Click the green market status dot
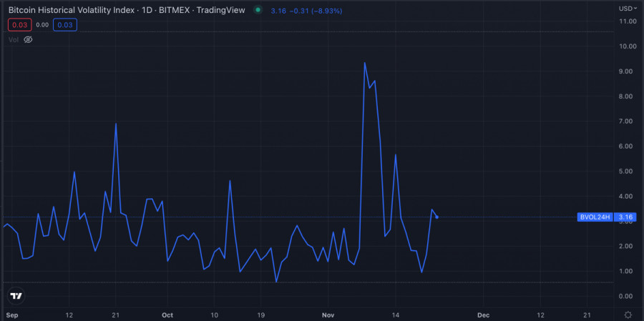644x321 pixels. [x=258, y=10]
